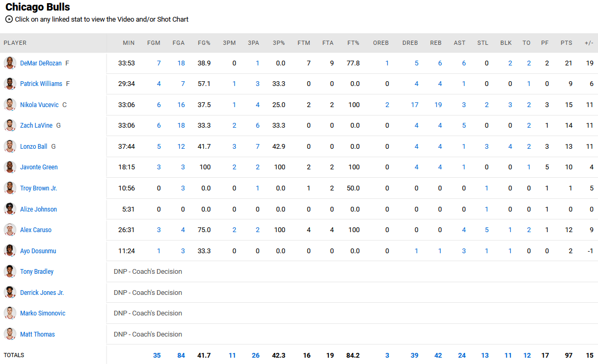
Task: Click Zach LaVine's player headshot icon
Action: click(x=10, y=126)
